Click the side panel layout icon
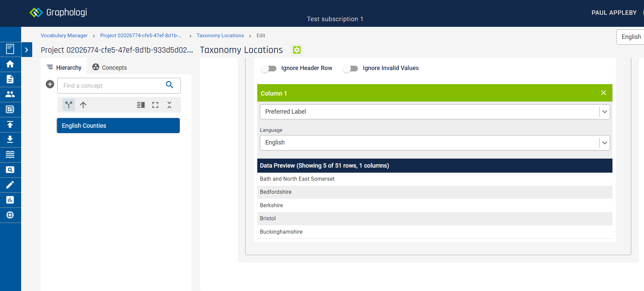 tap(141, 105)
